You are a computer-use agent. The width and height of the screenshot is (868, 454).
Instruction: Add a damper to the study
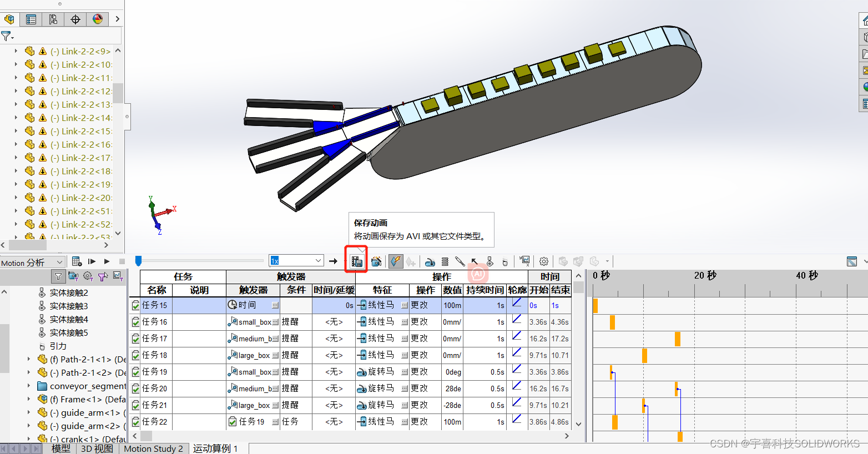pyautogui.click(x=460, y=261)
